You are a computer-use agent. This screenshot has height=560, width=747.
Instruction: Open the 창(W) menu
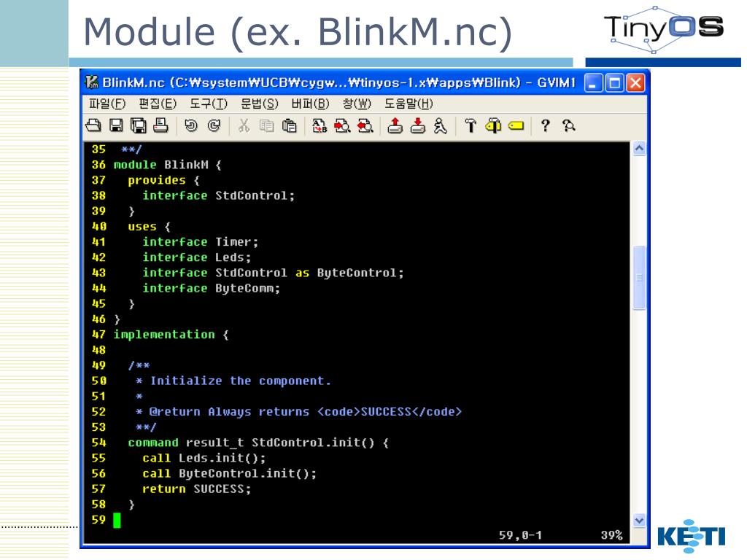pyautogui.click(x=357, y=104)
